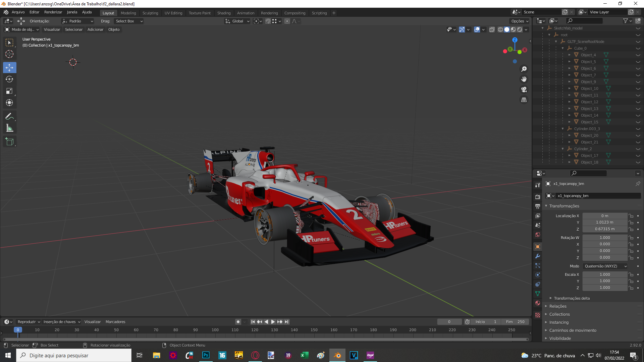The height and width of the screenshot is (362, 644).
Task: Edit the Localização Y value field
Action: (x=605, y=223)
